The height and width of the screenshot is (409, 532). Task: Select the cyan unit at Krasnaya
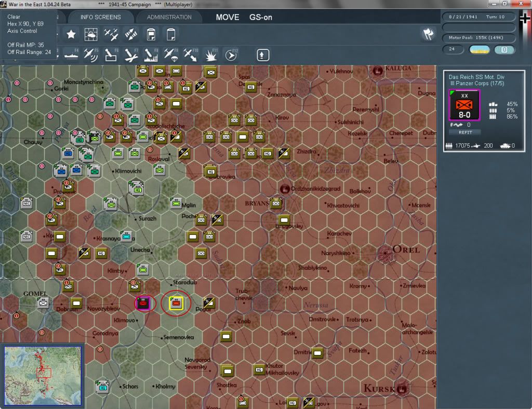click(126, 236)
